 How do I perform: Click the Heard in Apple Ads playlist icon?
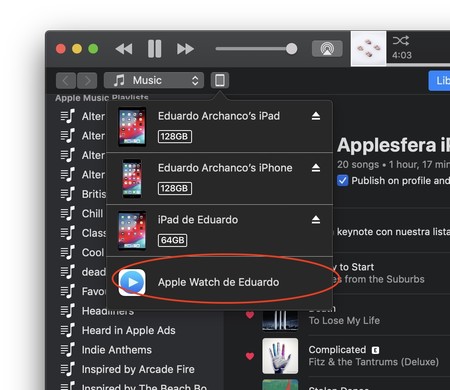coord(68,330)
